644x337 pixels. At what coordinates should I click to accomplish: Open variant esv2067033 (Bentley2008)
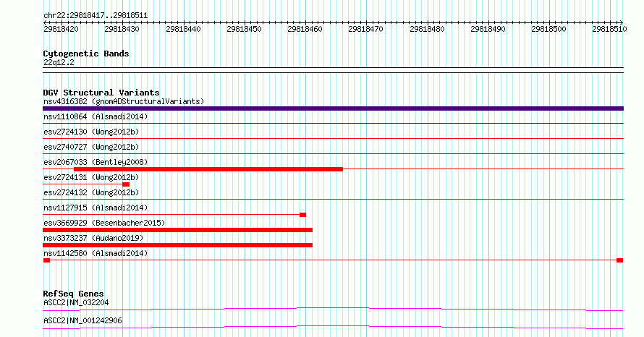pyautogui.click(x=96, y=162)
